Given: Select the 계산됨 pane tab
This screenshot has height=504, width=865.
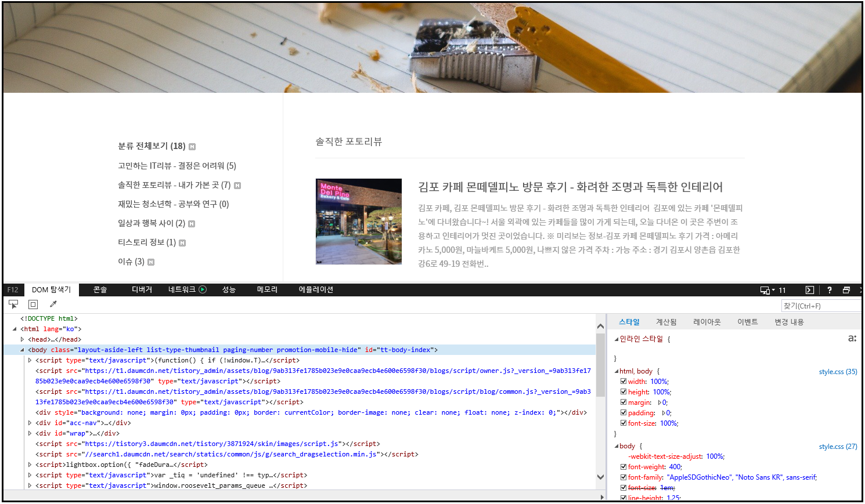Looking at the screenshot, I should [666, 322].
